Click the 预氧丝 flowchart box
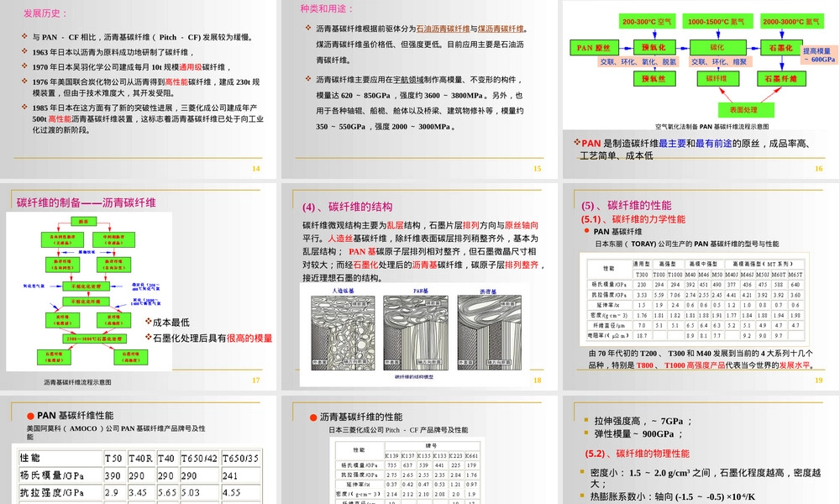This screenshot has height=504, width=840. tap(654, 79)
